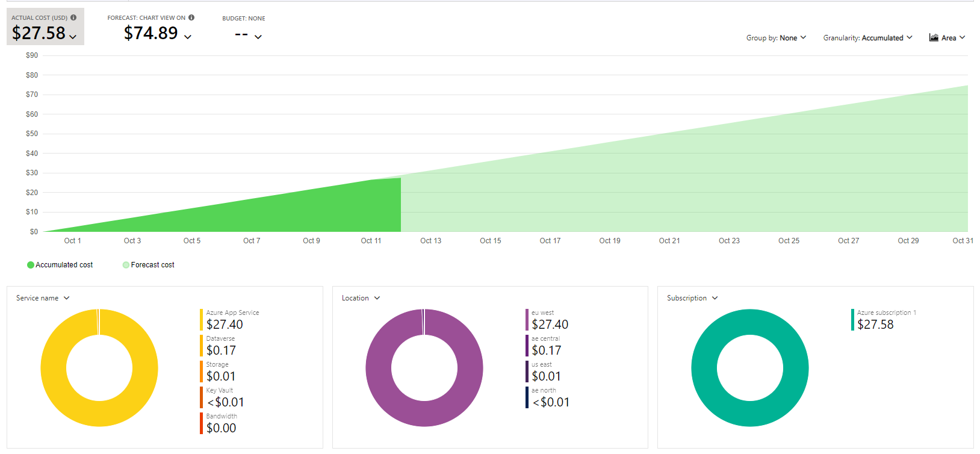Select the ae north location entry

coord(548,397)
